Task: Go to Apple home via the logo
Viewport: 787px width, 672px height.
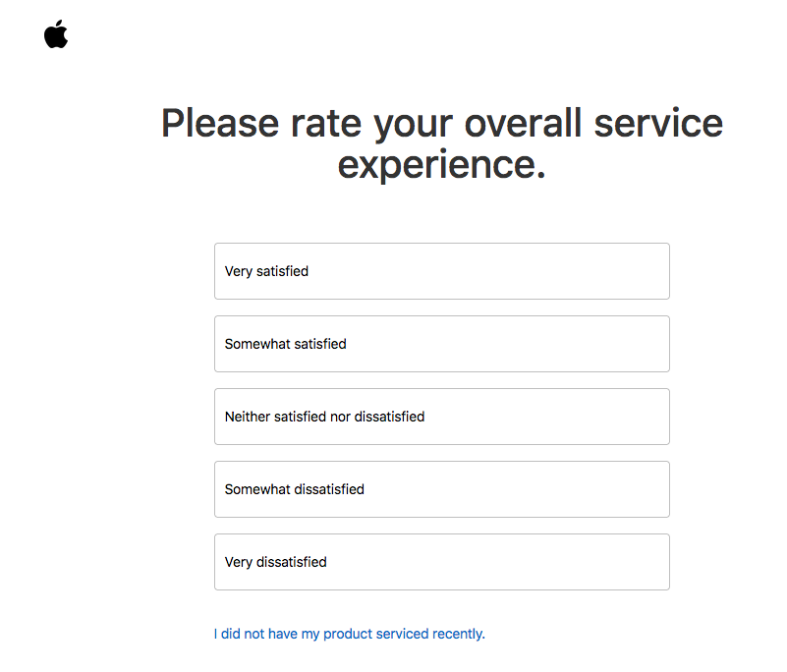Action: (56, 34)
